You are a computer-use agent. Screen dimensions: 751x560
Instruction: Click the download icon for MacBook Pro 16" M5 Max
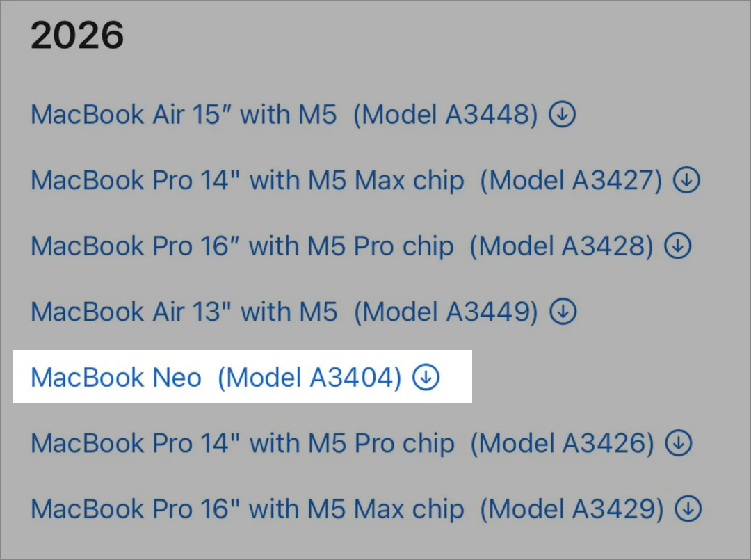[x=687, y=509]
